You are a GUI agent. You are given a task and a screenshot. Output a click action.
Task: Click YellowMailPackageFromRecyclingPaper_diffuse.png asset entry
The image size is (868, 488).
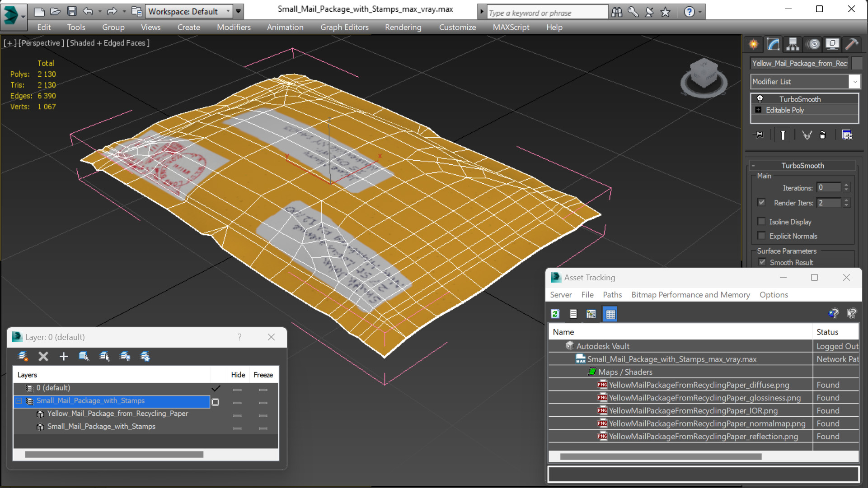click(x=699, y=385)
